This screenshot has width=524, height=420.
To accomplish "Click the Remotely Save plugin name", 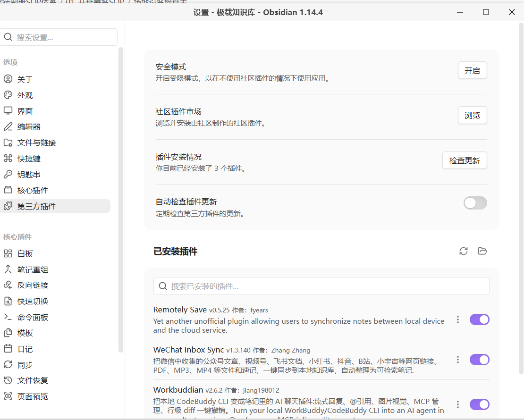I will point(180,310).
